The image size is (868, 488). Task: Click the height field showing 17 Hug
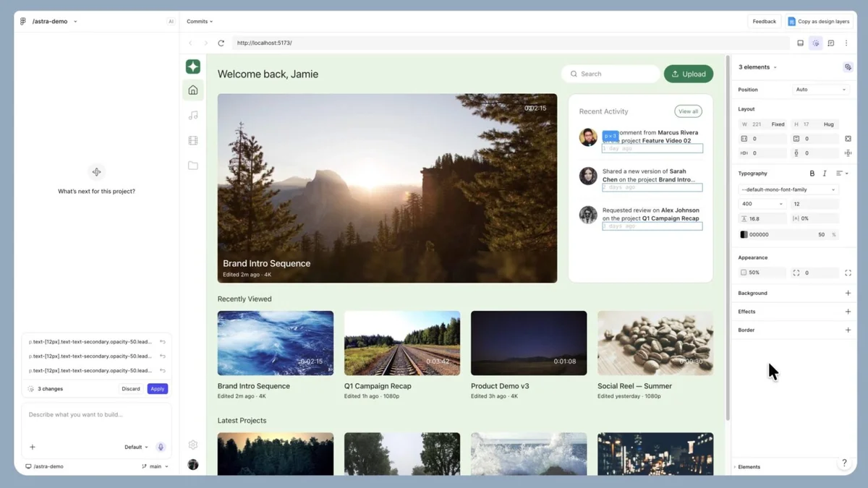tap(814, 124)
